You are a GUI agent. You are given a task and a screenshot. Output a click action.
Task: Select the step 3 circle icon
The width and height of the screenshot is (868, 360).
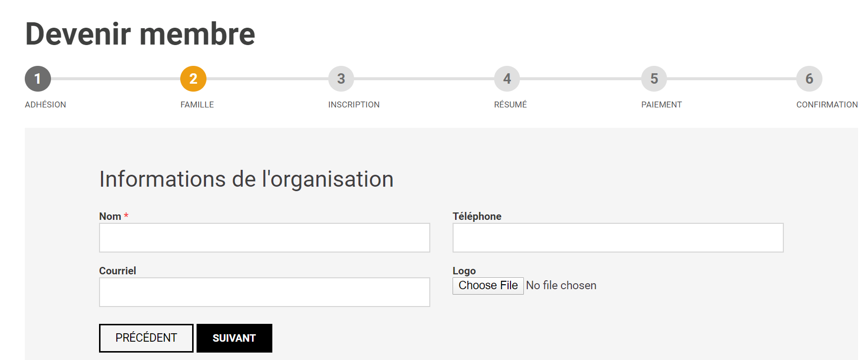pyautogui.click(x=341, y=79)
